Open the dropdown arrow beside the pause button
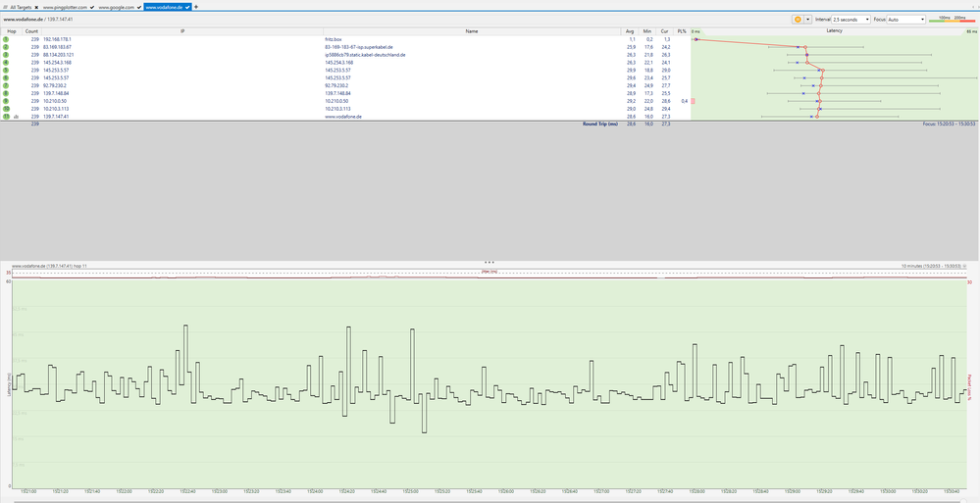Viewport: 980px width, 503px height. coord(807,20)
